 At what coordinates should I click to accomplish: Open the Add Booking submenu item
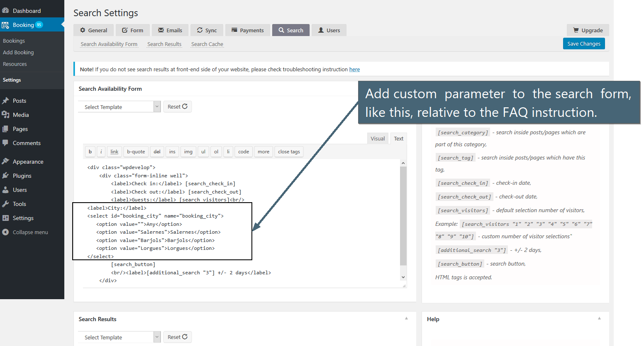click(18, 52)
